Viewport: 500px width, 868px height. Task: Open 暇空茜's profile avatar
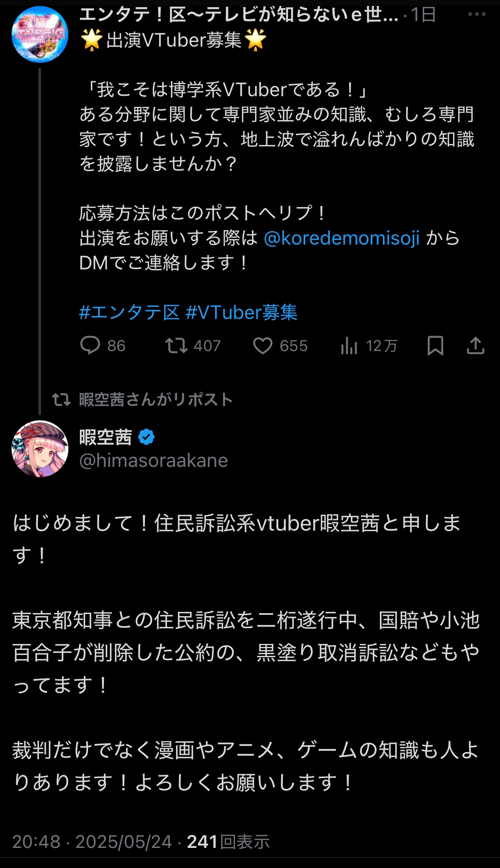[40, 449]
